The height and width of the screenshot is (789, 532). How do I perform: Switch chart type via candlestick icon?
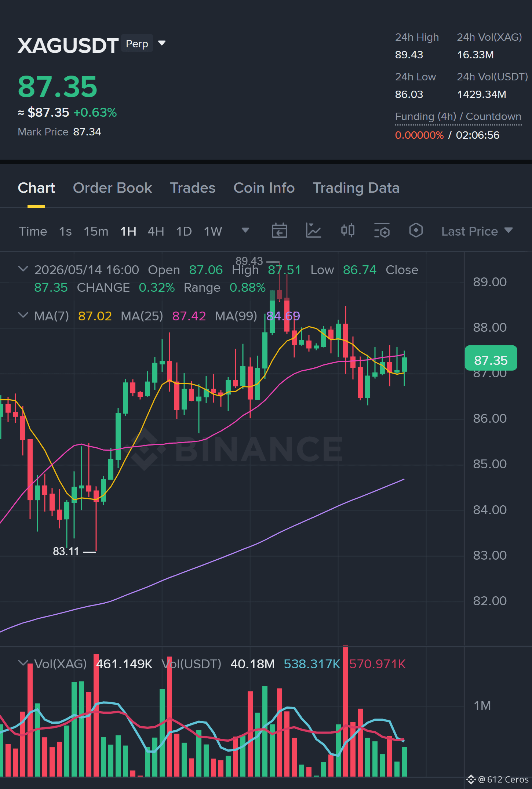pos(347,230)
